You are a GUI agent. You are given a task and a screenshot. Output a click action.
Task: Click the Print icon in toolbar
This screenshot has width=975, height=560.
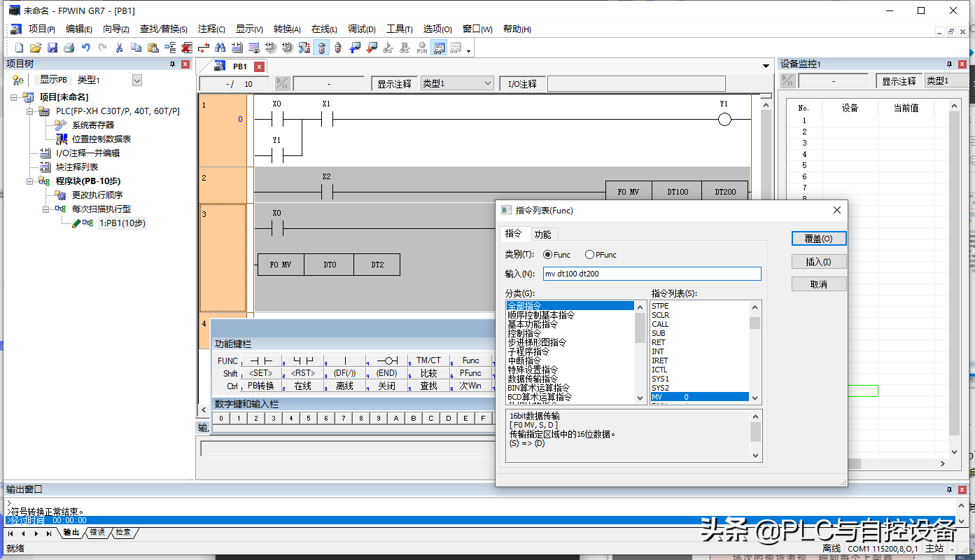(69, 48)
